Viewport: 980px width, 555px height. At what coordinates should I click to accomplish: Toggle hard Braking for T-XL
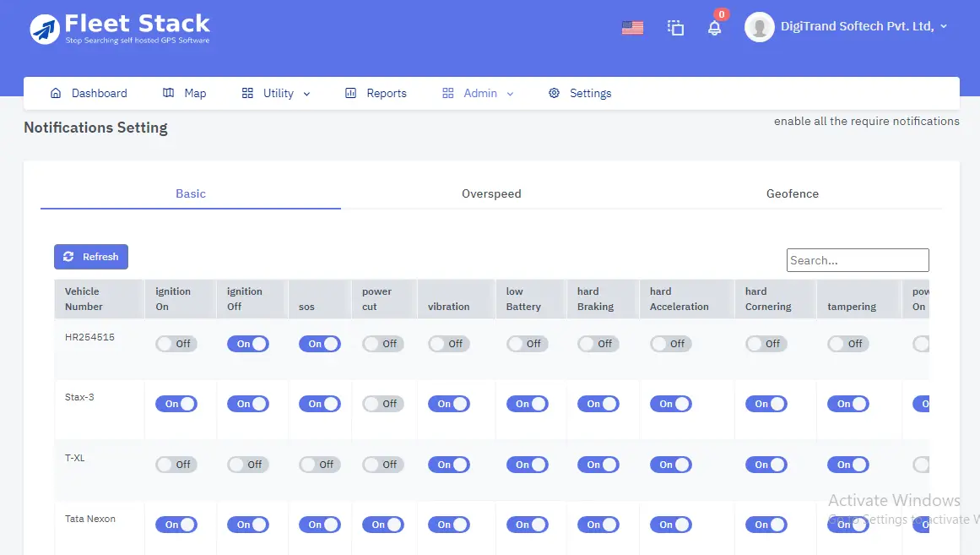(x=598, y=465)
